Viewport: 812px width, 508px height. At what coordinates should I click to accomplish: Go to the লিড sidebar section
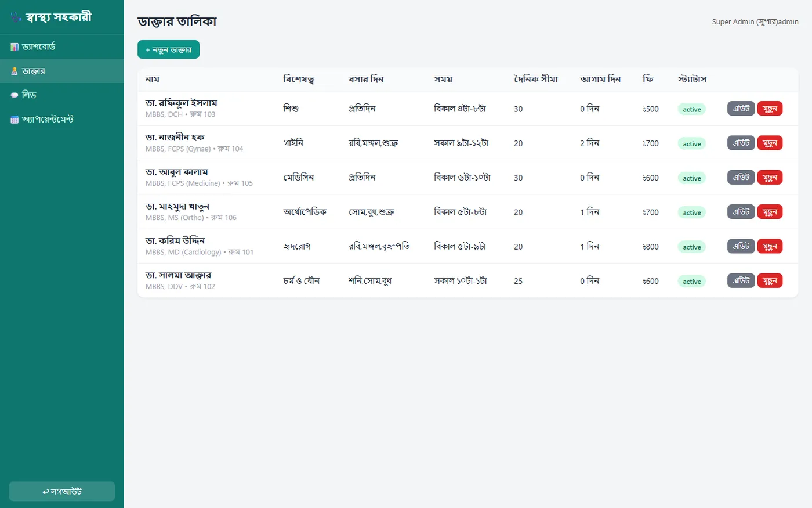tap(62, 95)
